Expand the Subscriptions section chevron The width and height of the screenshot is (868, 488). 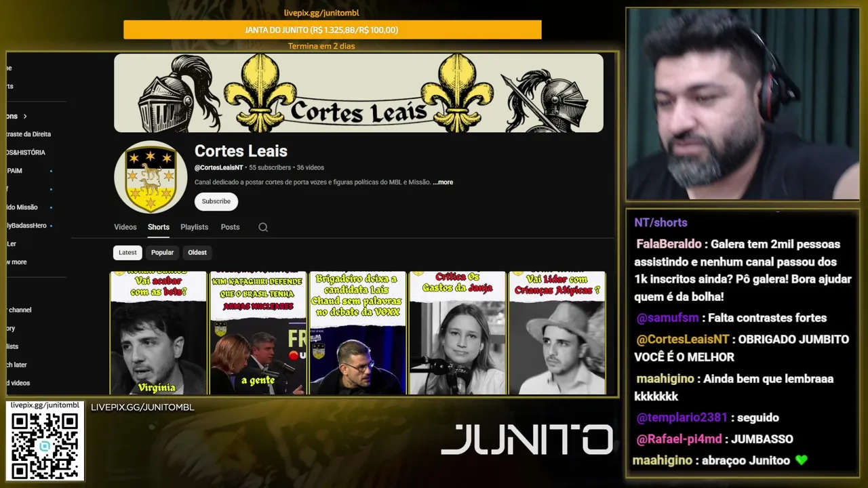pos(25,117)
